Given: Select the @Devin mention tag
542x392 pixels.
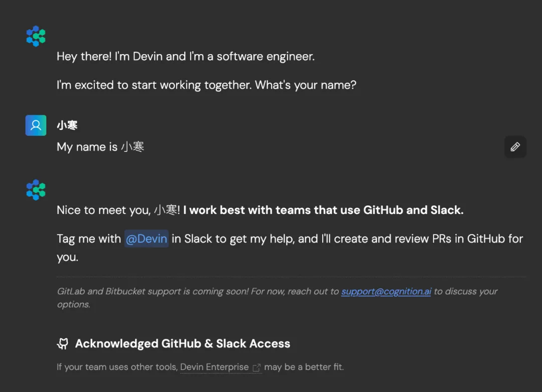Looking at the screenshot, I should click(x=146, y=239).
